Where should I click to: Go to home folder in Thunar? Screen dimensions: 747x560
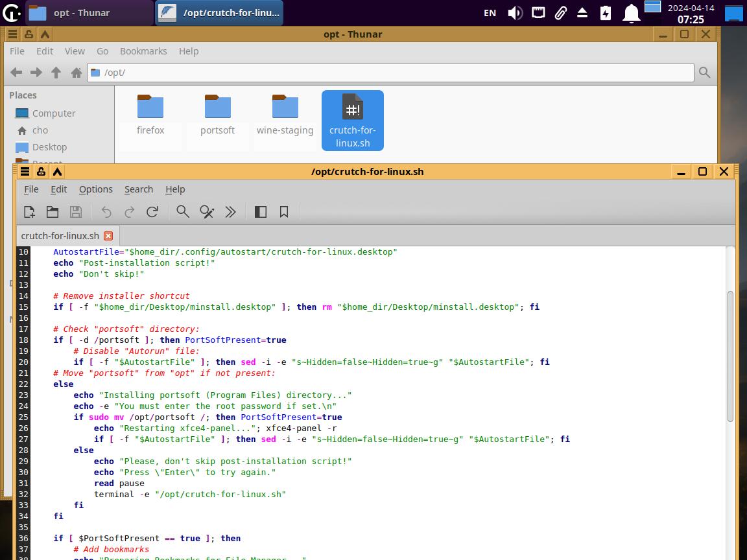[x=77, y=73]
